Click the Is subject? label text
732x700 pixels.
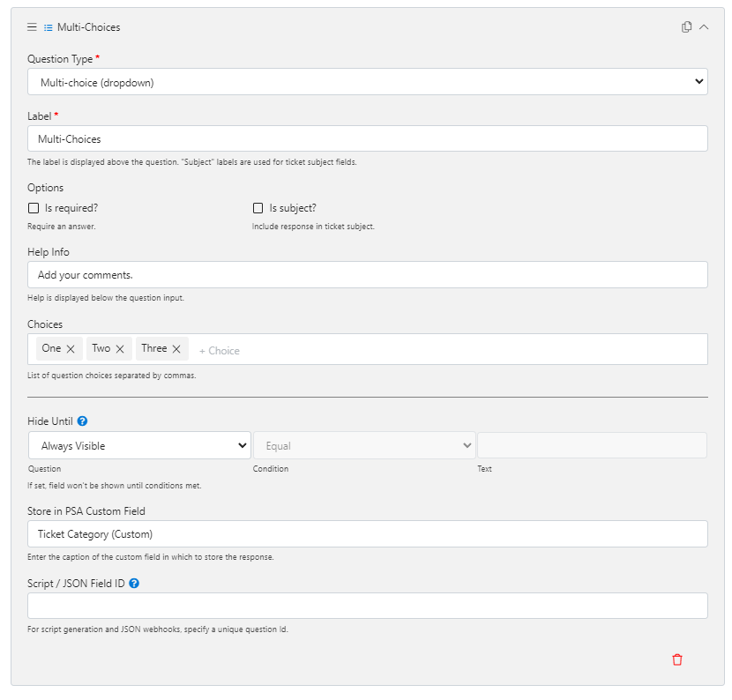tap(293, 208)
